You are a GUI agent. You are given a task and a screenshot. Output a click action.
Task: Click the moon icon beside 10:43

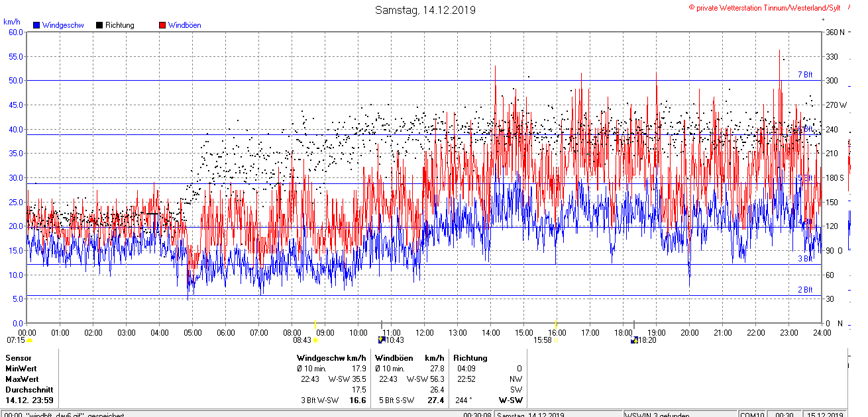click(381, 340)
